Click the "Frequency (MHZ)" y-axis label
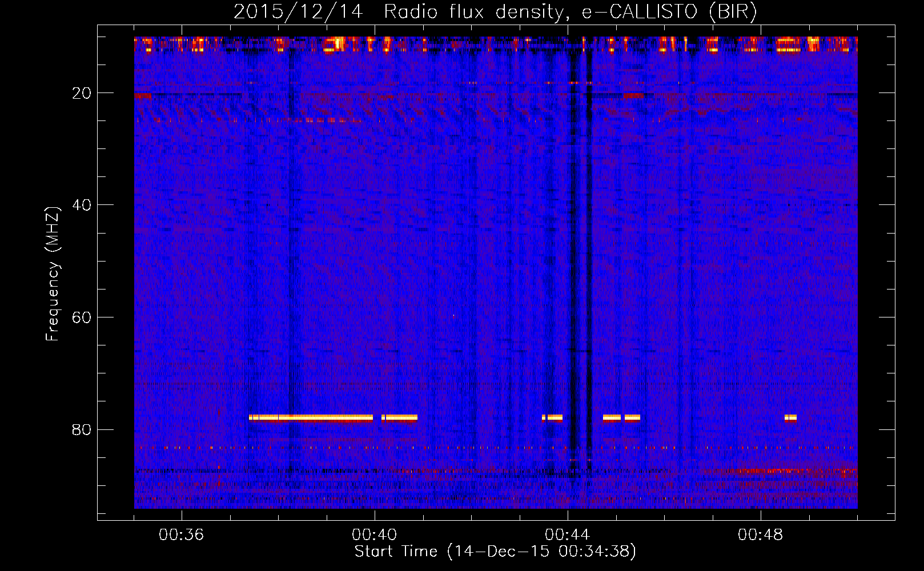924x571 pixels. point(52,274)
